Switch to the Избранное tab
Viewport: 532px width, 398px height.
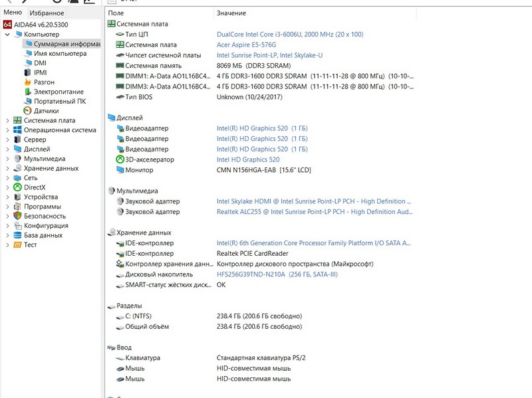[47, 13]
